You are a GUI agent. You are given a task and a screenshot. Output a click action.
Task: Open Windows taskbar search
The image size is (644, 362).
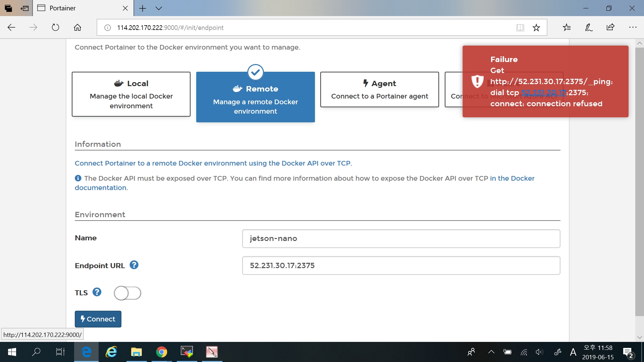[36, 352]
